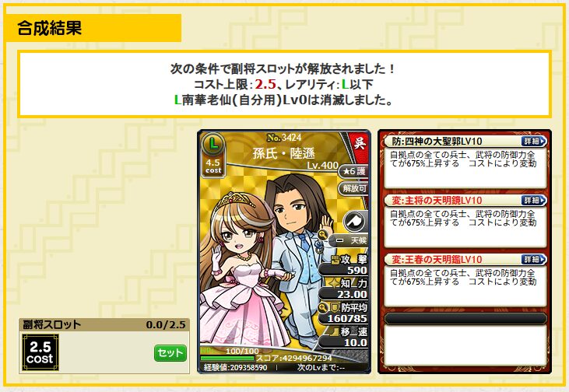The height and width of the screenshot is (392, 569).
Task: Click the 吳 faction emblem on card
Action: [360, 144]
